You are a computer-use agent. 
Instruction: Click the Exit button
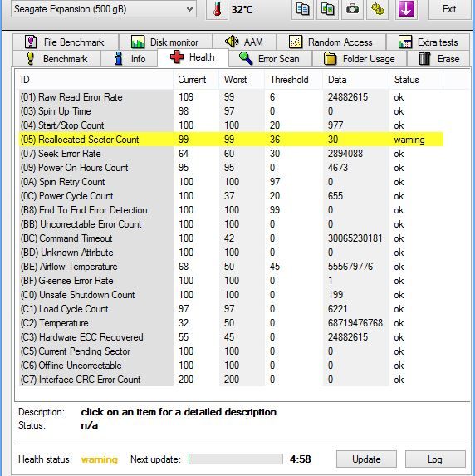(449, 9)
